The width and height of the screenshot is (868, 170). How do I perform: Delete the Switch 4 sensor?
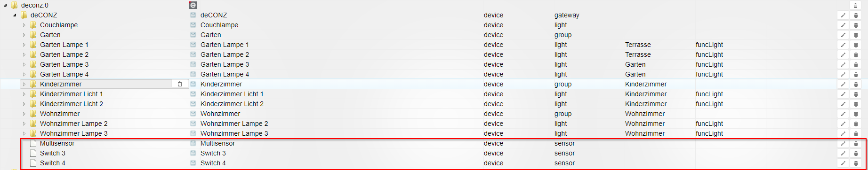point(856,163)
